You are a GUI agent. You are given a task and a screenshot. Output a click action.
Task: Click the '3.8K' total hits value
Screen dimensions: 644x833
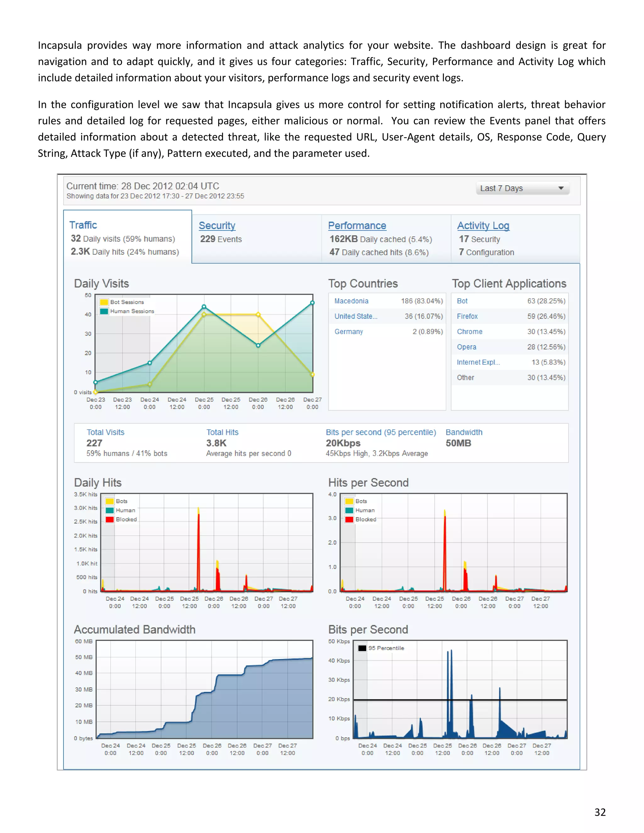216,443
